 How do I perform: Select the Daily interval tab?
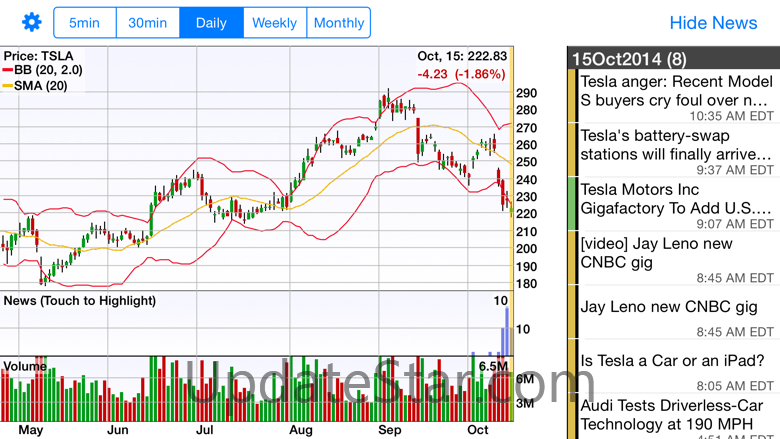[211, 22]
